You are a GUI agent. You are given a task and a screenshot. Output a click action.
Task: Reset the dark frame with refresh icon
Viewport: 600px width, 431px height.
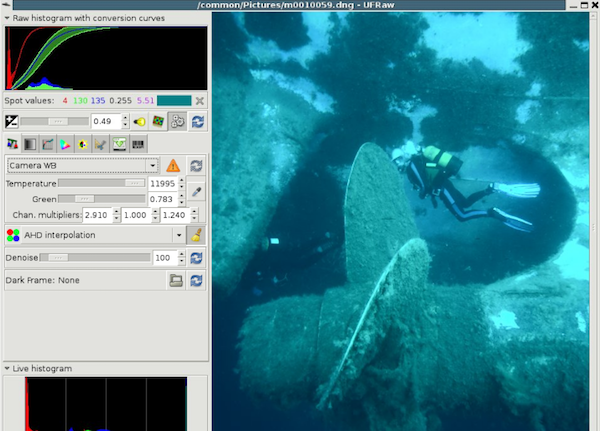(196, 281)
